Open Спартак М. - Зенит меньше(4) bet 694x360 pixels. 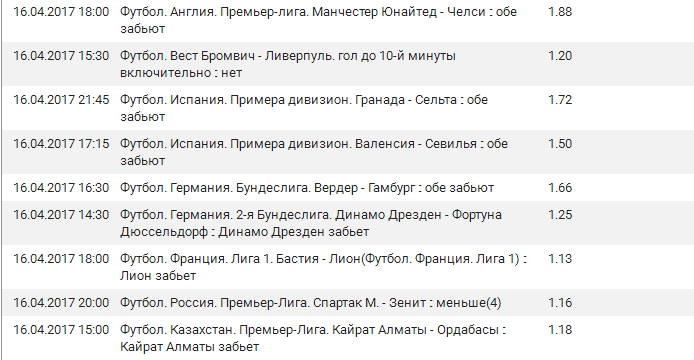click(348, 302)
